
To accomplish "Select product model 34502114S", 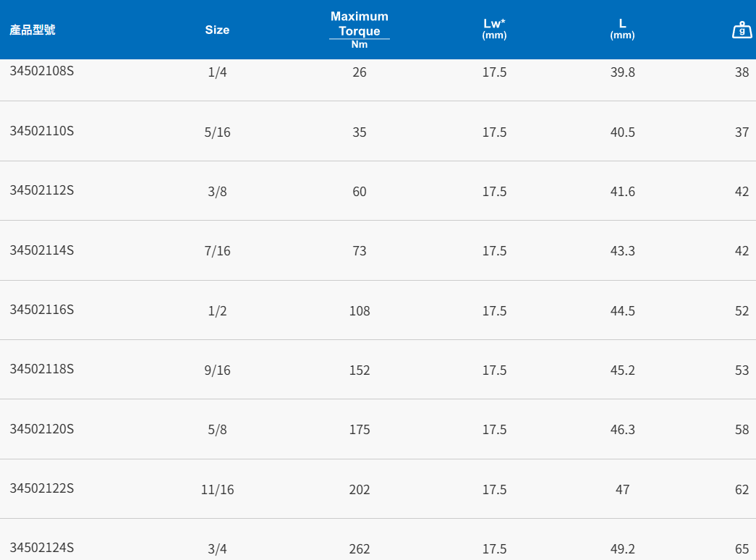I will tap(42, 250).
